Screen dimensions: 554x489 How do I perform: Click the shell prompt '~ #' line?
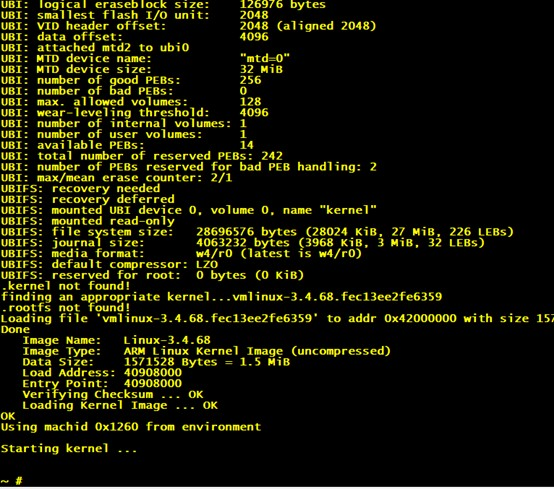coord(12,481)
